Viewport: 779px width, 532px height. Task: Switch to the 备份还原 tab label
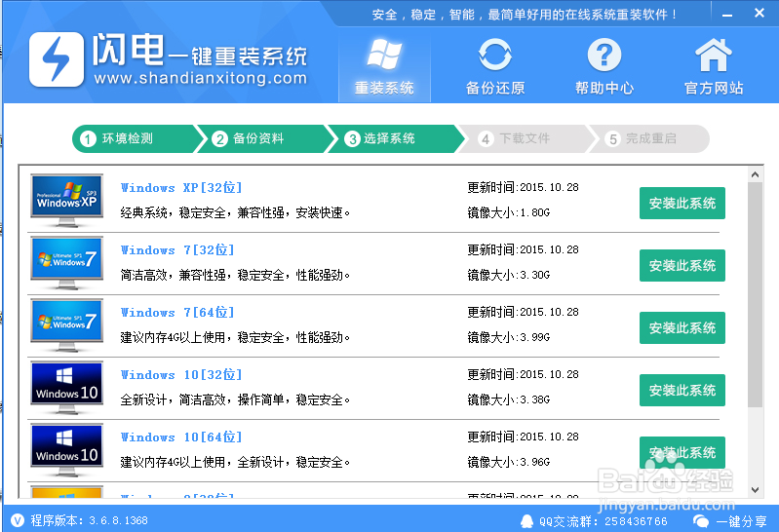pos(495,88)
